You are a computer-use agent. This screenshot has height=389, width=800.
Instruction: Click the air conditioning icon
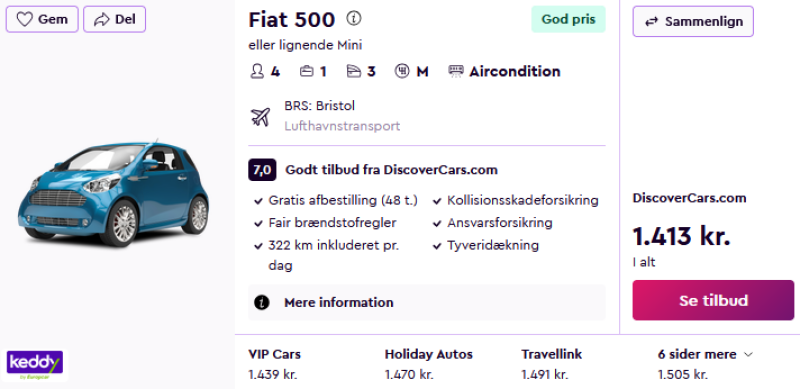[x=456, y=71]
